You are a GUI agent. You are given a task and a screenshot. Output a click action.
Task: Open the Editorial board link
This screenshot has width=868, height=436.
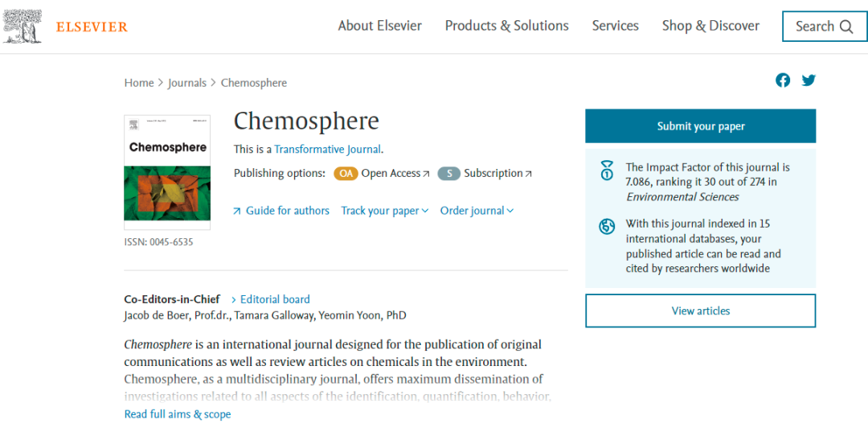pos(274,299)
